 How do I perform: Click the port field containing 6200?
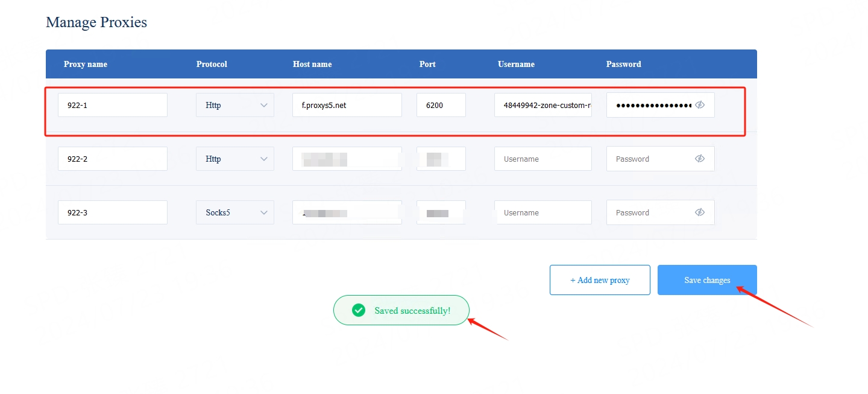441,105
